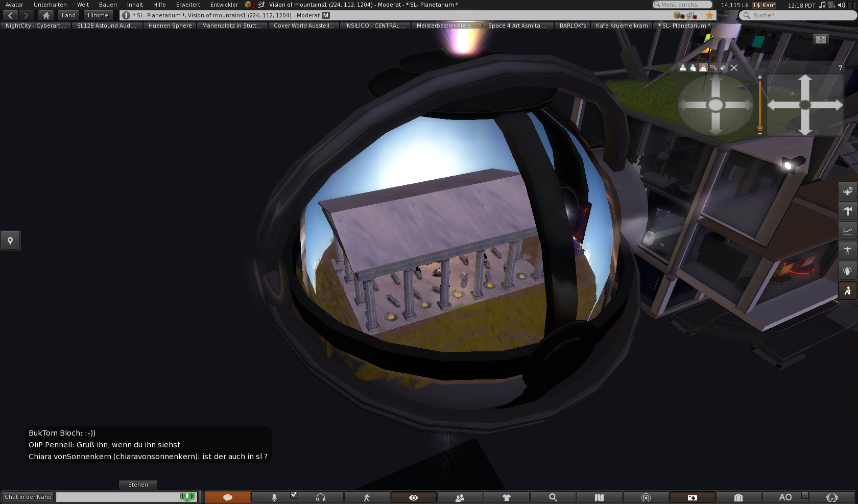
Task: Expand the chat notifications counter showing 2
Action: coord(820,39)
